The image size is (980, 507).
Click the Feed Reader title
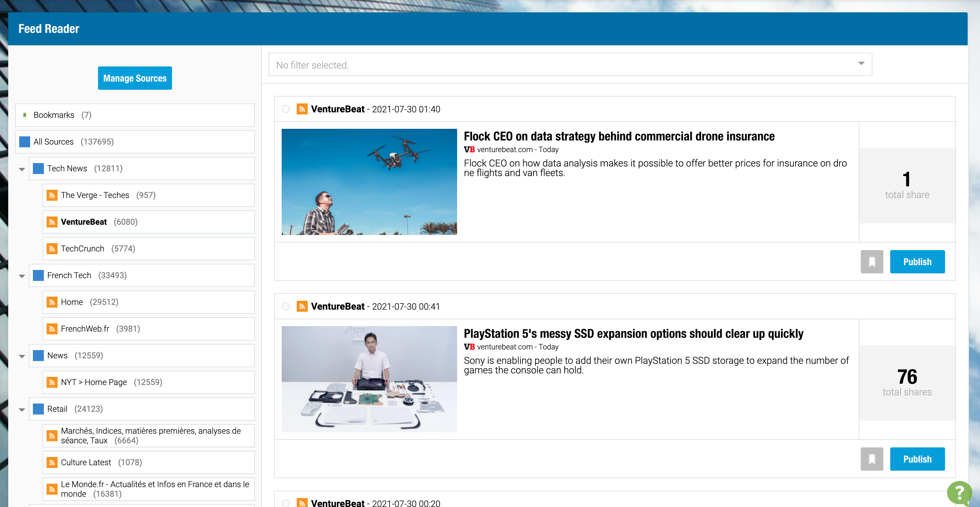pos(49,29)
